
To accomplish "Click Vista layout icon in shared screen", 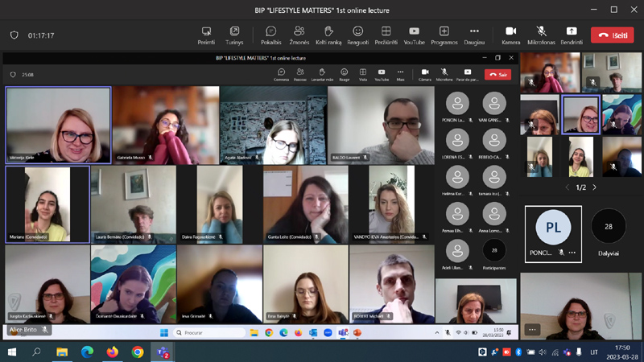I will coord(363,72).
